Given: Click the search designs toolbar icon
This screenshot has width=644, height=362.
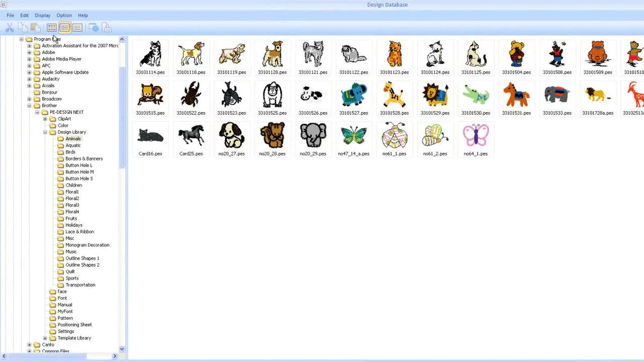Looking at the screenshot, I should pyautogui.click(x=93, y=27).
